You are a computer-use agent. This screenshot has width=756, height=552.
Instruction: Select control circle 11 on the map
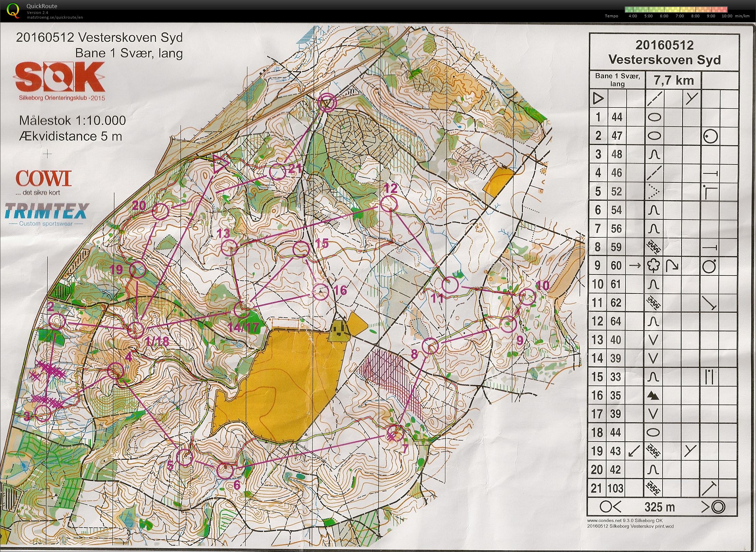450,285
